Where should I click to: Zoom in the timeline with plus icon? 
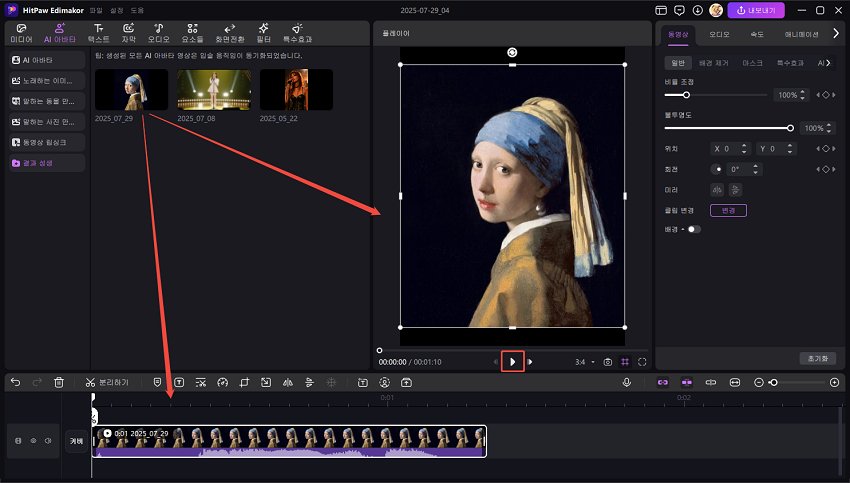click(834, 383)
